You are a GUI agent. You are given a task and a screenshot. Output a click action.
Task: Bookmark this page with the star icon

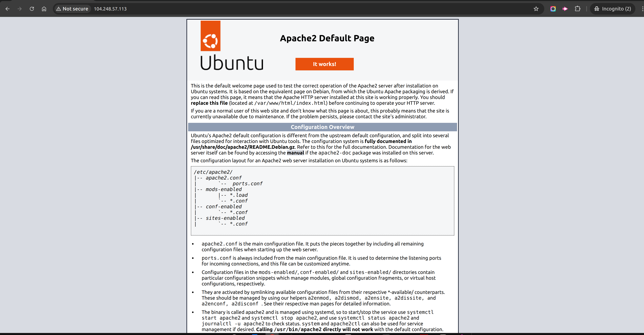(x=536, y=9)
